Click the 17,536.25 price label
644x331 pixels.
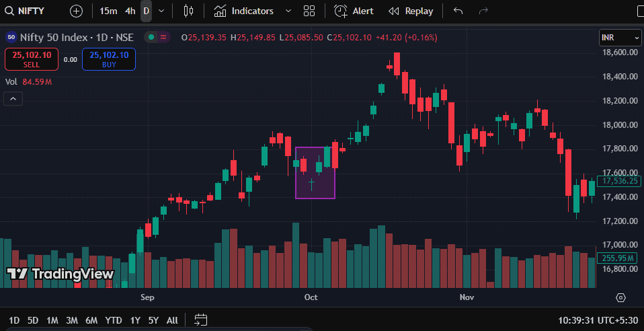pyautogui.click(x=619, y=181)
